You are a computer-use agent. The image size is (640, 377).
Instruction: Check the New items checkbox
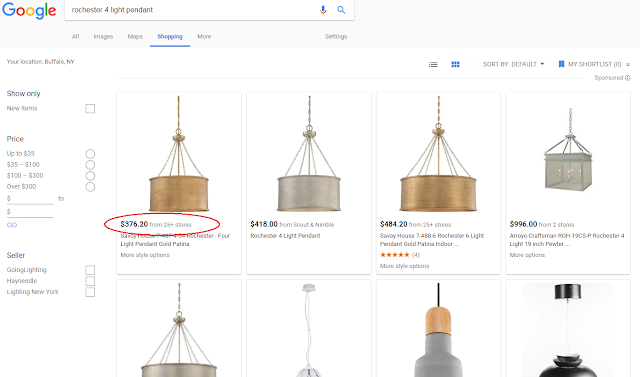(x=90, y=109)
